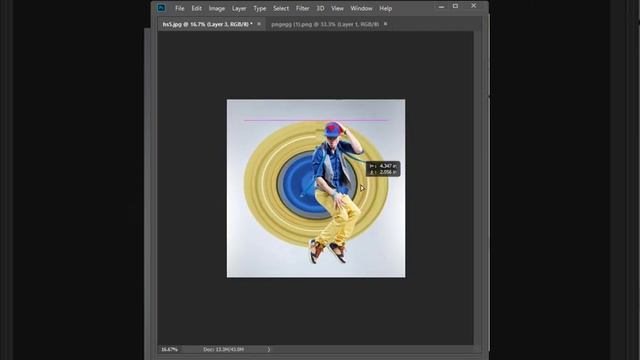Open the Image menu
Viewport: 640px width, 360px height.
[217, 8]
